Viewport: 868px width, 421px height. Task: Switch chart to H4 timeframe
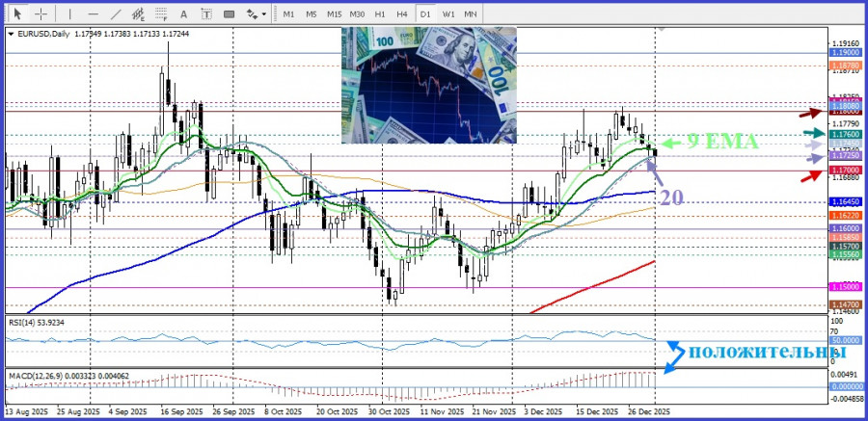pos(402,13)
